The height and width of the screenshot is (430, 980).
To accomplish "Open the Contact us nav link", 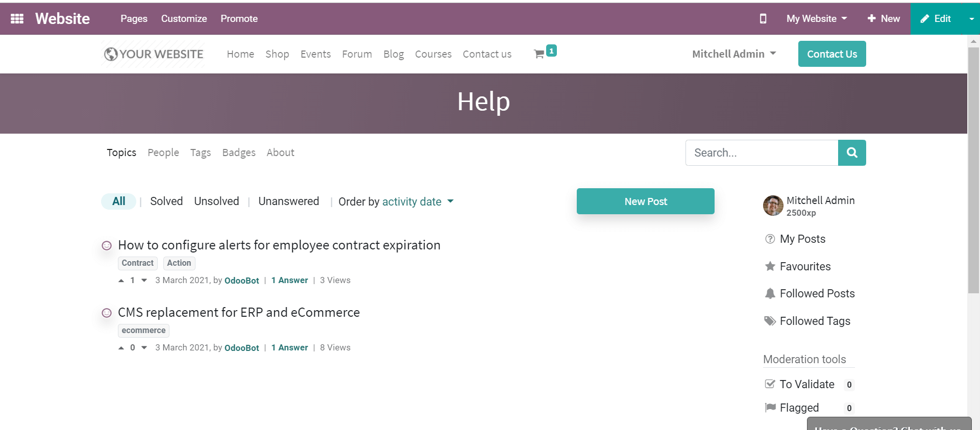I will (487, 54).
